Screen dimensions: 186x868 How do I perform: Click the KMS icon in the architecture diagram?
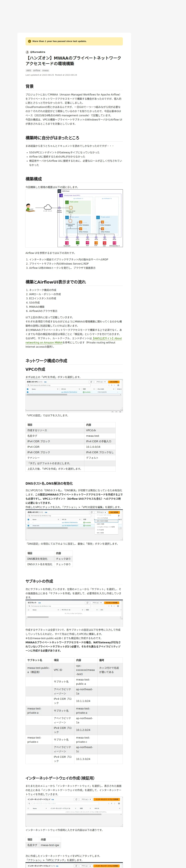point(105,243)
